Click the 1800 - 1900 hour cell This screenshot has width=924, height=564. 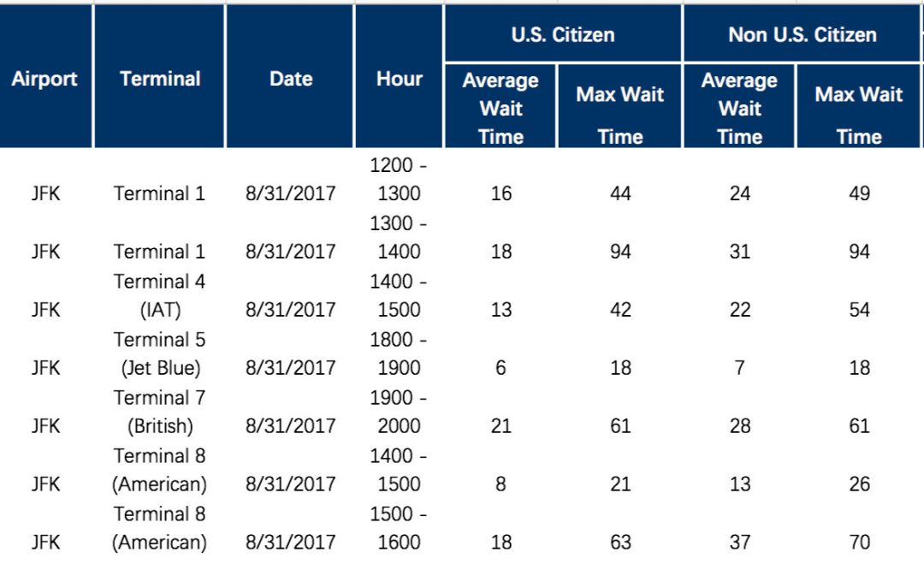pyautogui.click(x=399, y=353)
